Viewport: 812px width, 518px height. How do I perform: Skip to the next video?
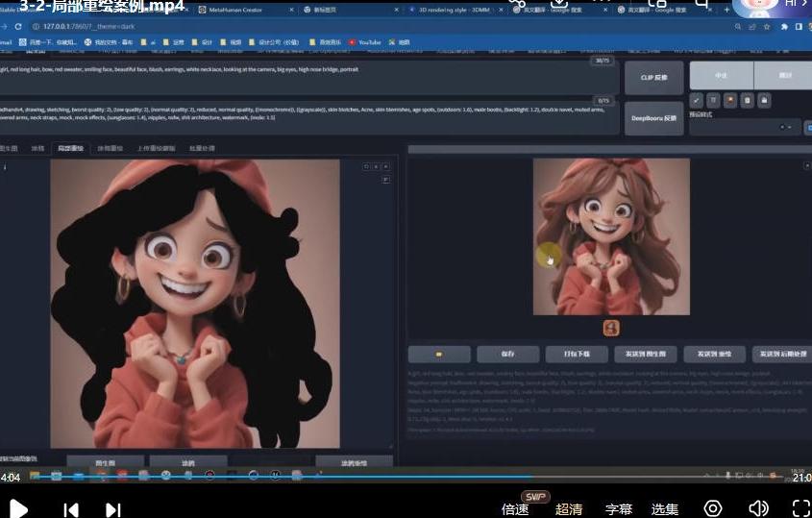coord(112,509)
